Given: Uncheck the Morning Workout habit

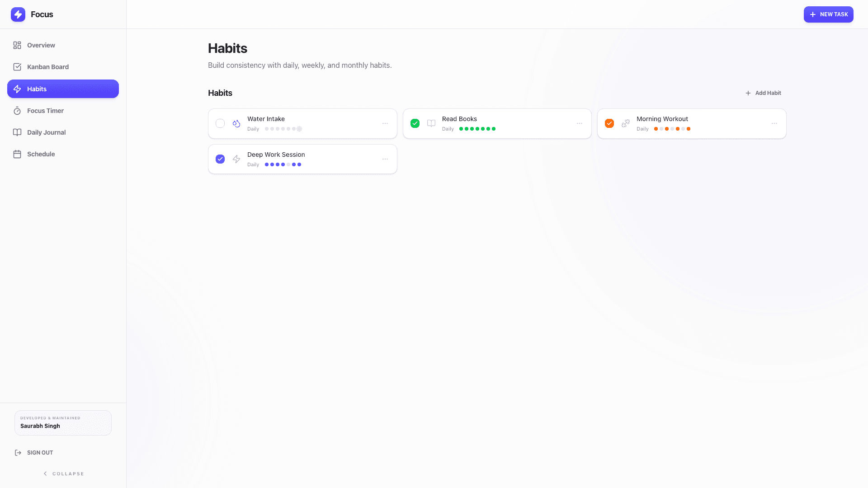Looking at the screenshot, I should click(609, 123).
